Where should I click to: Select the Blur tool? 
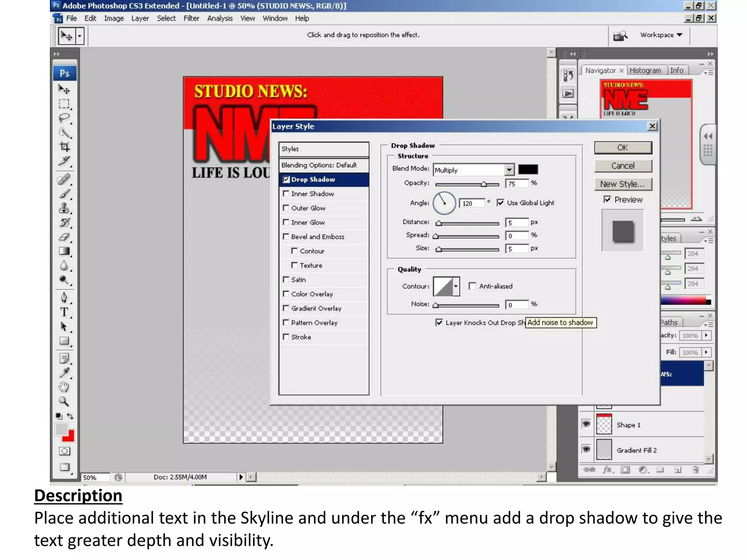64,266
